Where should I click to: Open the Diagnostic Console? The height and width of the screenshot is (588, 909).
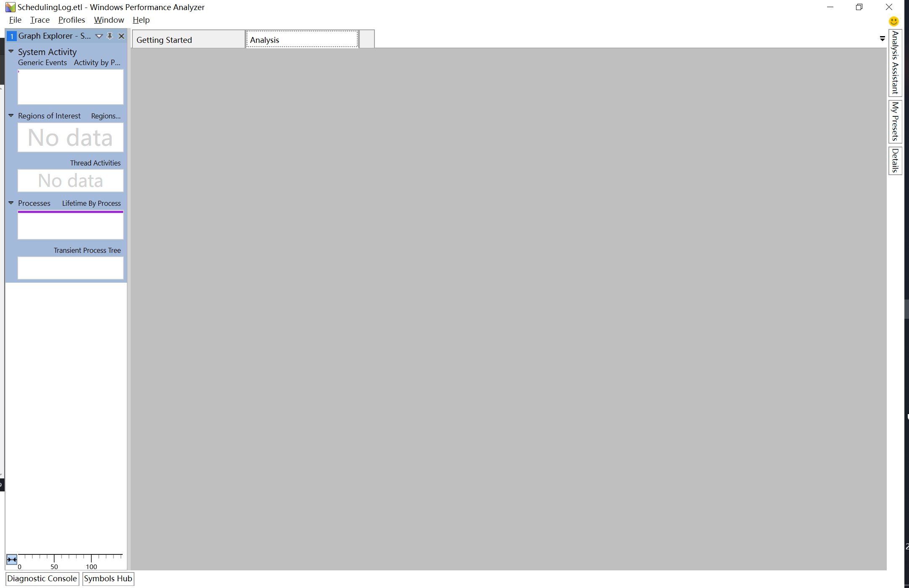[42, 578]
